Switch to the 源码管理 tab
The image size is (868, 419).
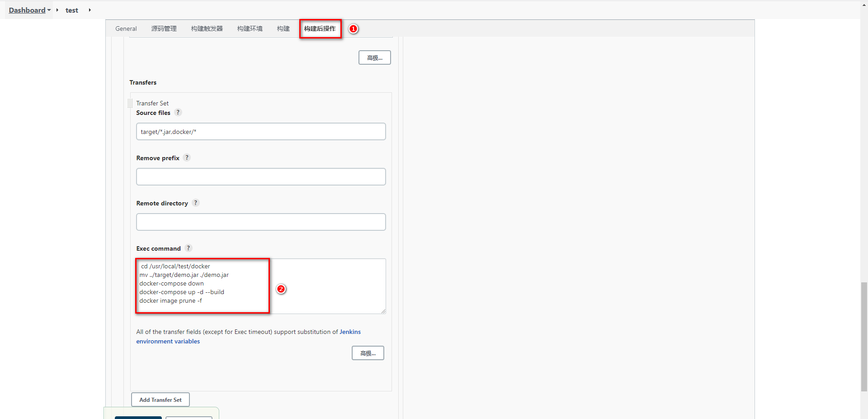tap(164, 29)
